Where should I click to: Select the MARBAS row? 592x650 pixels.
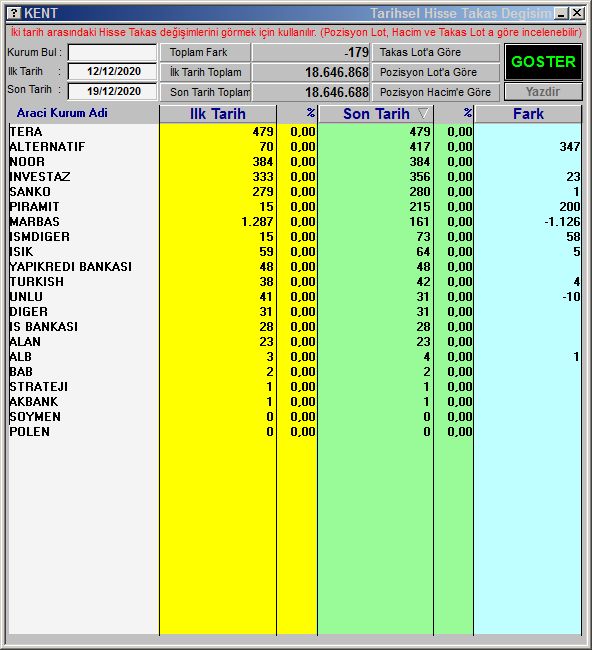tap(295, 221)
